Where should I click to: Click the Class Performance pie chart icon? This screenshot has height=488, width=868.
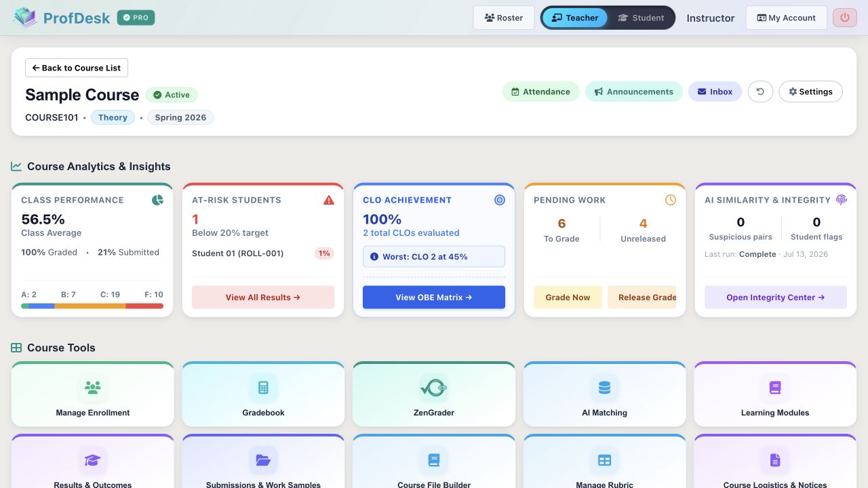(x=157, y=200)
